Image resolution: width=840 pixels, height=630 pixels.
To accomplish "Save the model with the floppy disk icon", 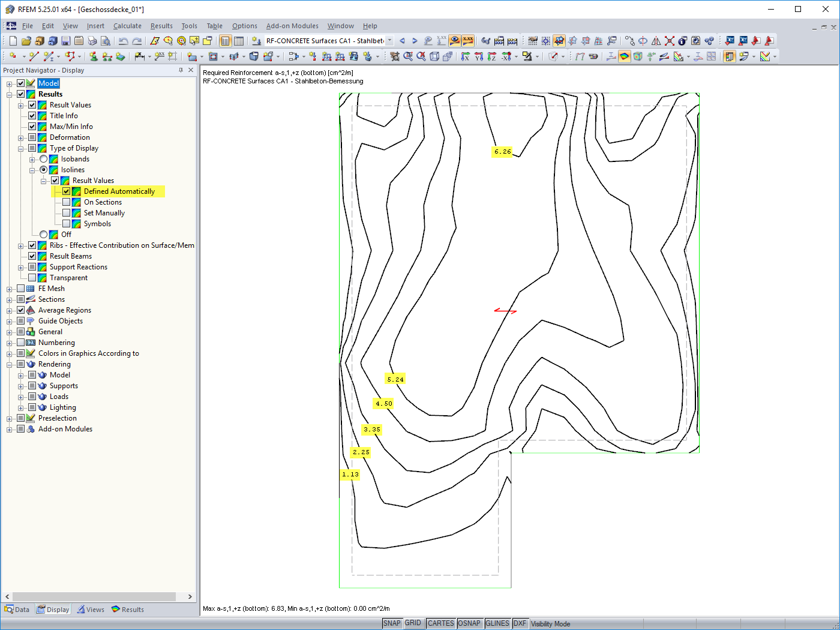I will (66, 41).
